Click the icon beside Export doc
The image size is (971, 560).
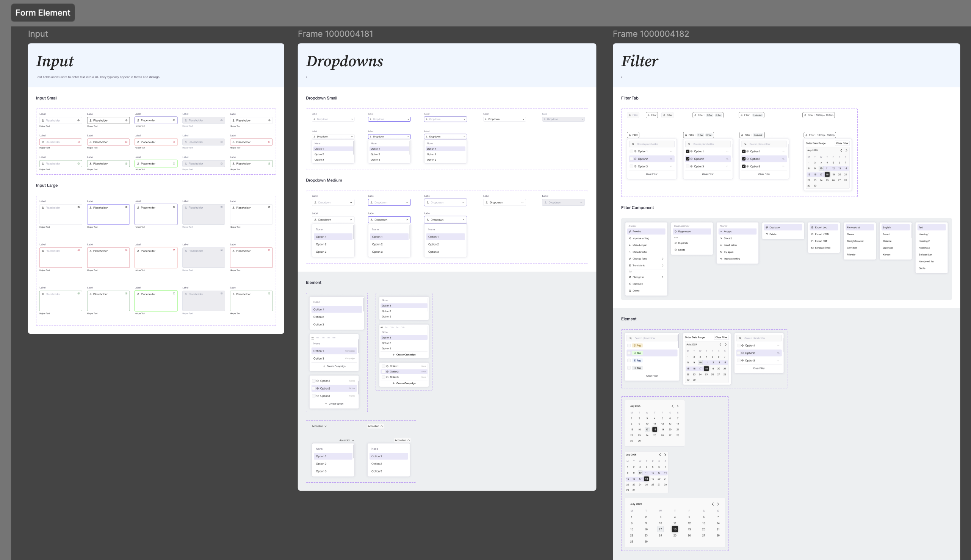[813, 227]
